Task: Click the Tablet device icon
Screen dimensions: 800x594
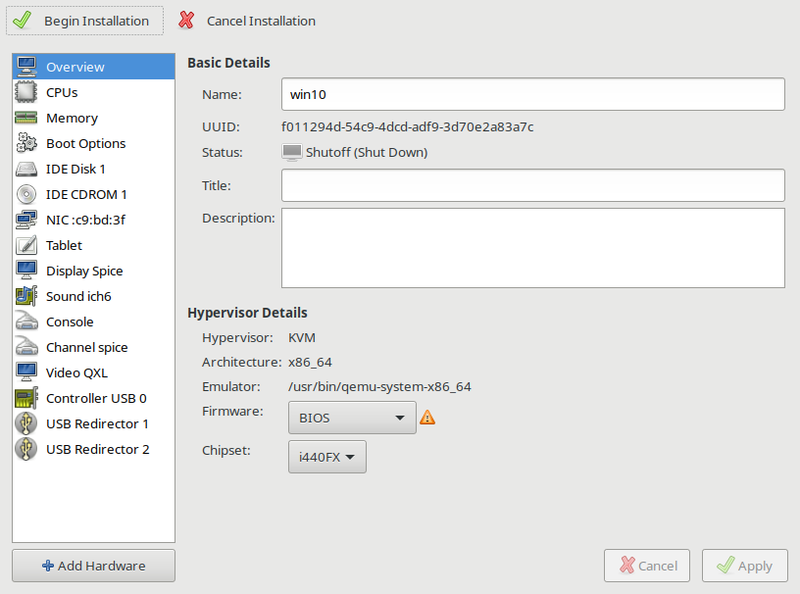Action: pos(27,245)
